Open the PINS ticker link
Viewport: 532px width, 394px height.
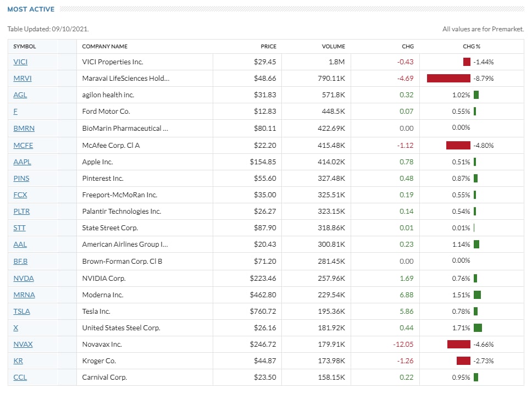tap(21, 178)
